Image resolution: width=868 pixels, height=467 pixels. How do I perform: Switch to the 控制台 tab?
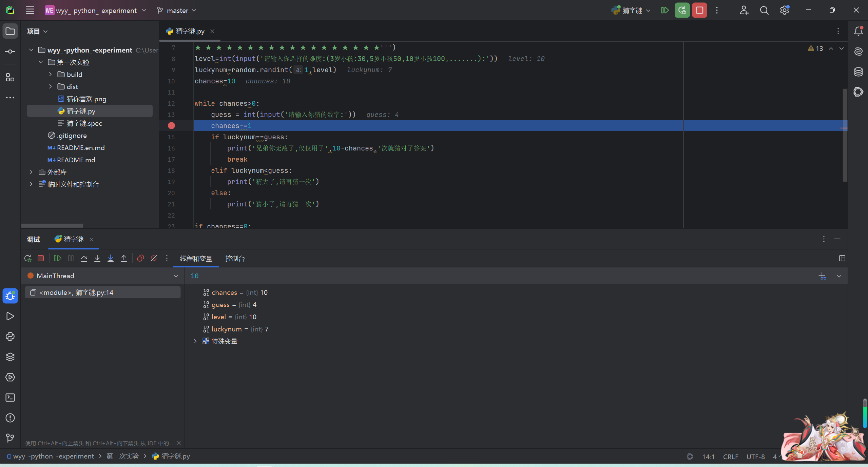point(235,259)
